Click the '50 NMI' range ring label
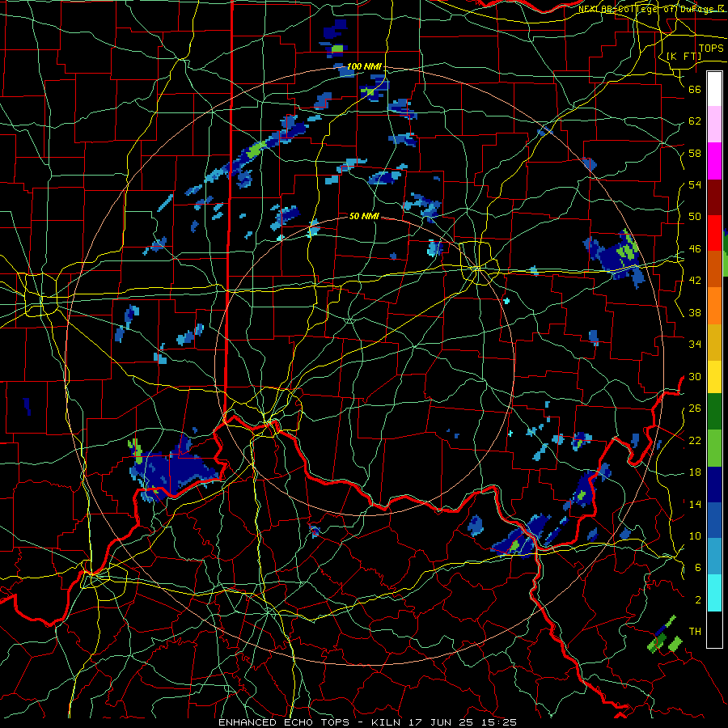Screen dimensions: 728x728 (x=364, y=216)
